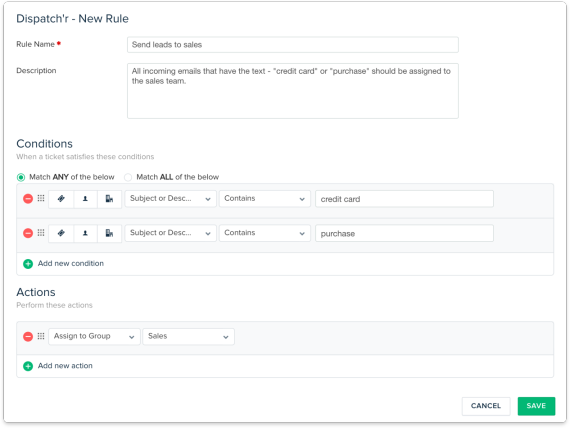The width and height of the screenshot is (570, 428).
Task: Open the Assign to Group dropdown
Action: 94,336
